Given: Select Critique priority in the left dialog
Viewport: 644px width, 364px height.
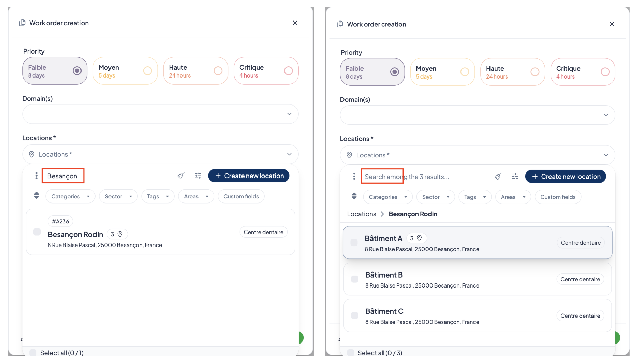Looking at the screenshot, I should coord(266,71).
